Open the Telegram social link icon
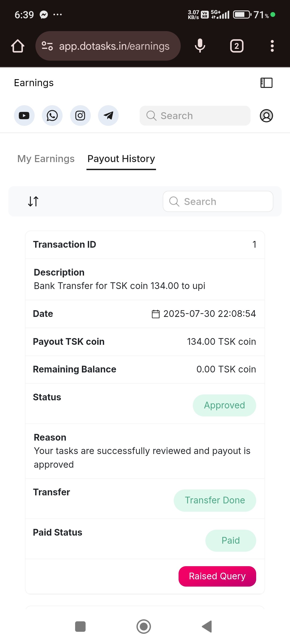The image size is (290, 644). coord(108,116)
